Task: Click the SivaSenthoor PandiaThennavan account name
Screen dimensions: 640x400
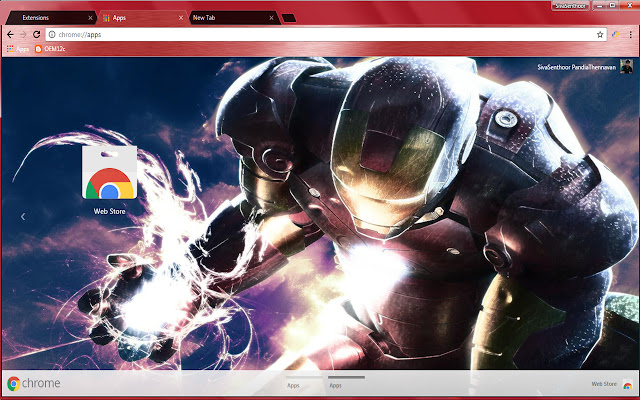Action: point(576,67)
